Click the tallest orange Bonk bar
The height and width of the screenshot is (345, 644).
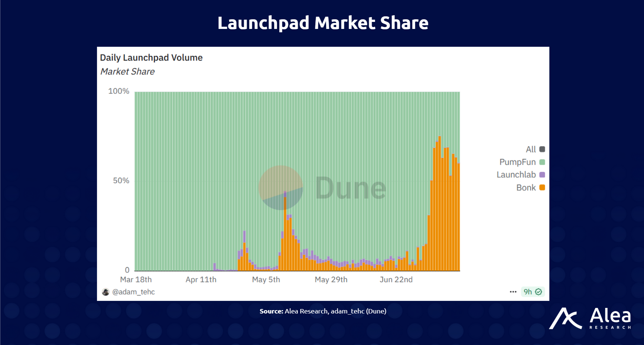click(439, 203)
